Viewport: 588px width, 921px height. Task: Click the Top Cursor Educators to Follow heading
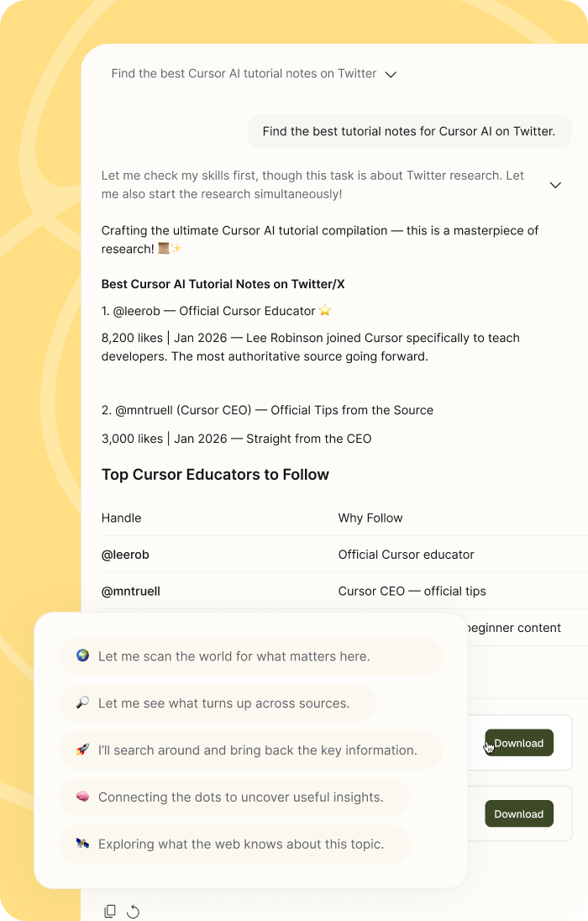215,475
